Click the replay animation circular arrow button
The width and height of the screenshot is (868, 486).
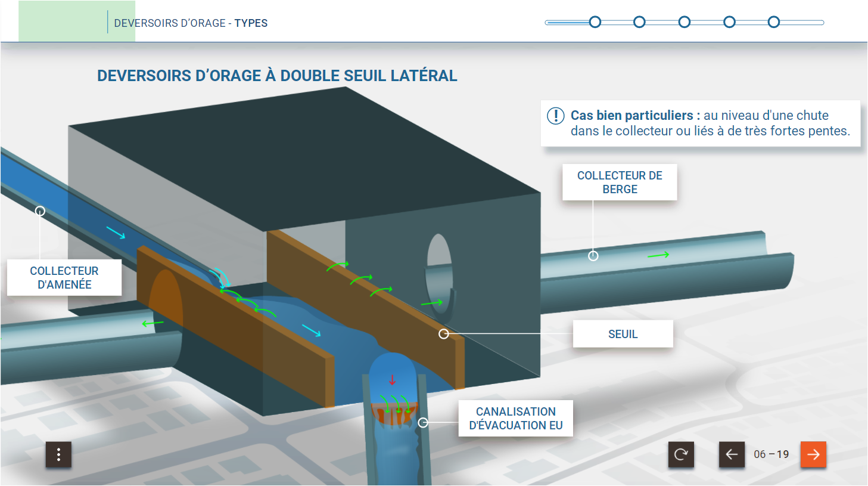click(x=681, y=455)
